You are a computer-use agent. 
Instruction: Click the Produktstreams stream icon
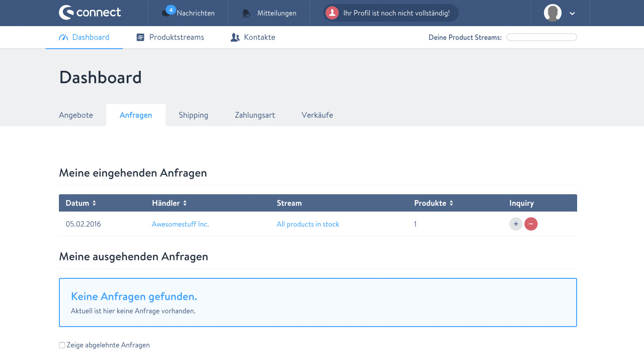click(140, 38)
